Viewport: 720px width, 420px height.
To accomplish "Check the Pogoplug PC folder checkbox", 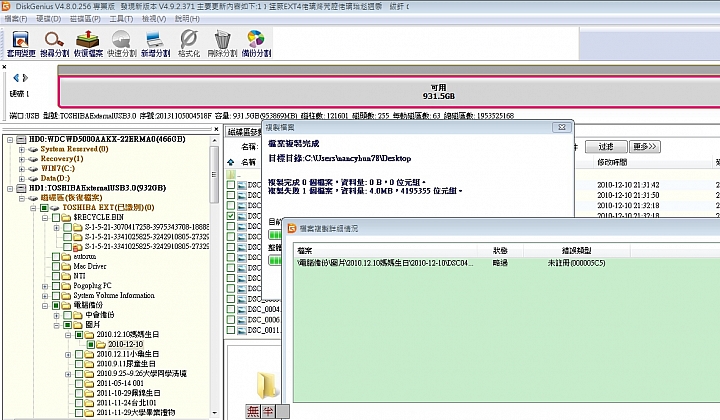I will click(56, 286).
